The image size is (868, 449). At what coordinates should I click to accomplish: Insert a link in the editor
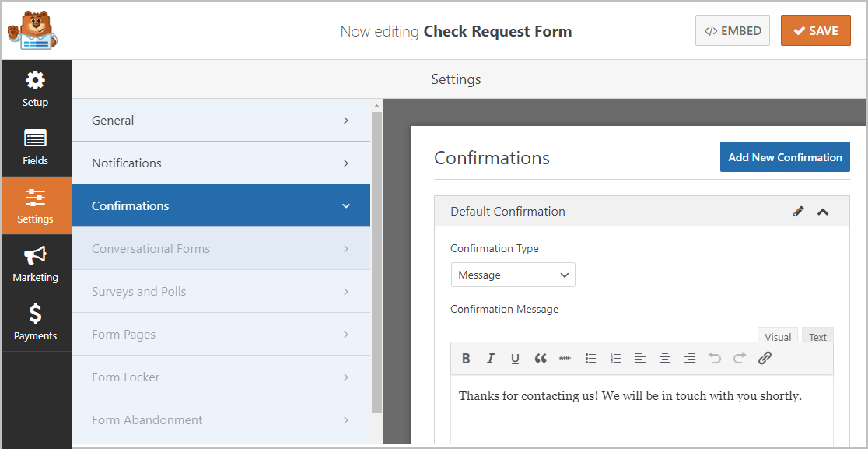point(765,358)
